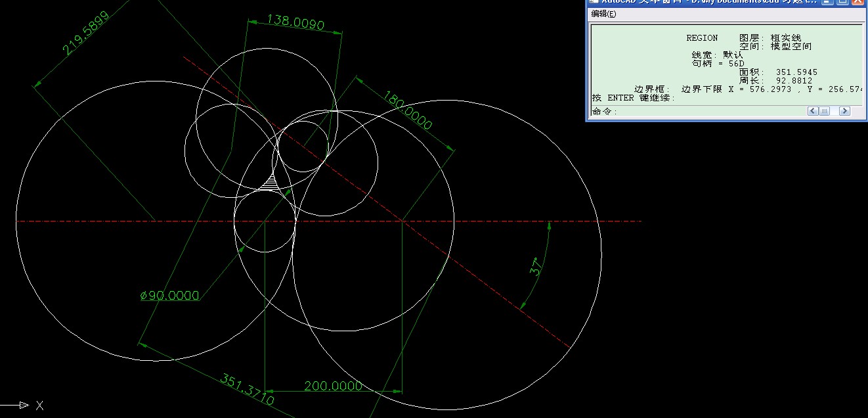Click the 351.3710 dimension text
Screen dimensions: 868x418
click(247, 389)
